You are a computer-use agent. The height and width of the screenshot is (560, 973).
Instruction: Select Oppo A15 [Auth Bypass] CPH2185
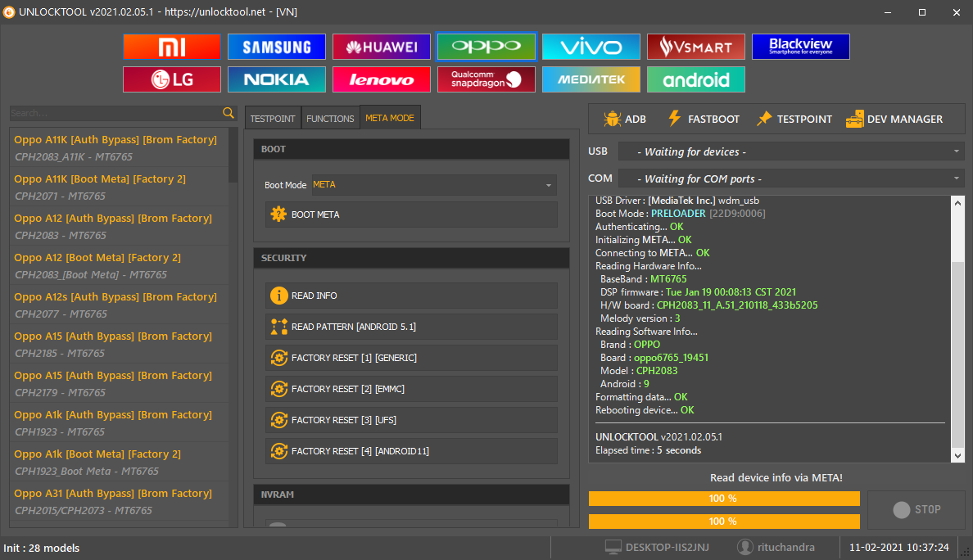coord(119,344)
